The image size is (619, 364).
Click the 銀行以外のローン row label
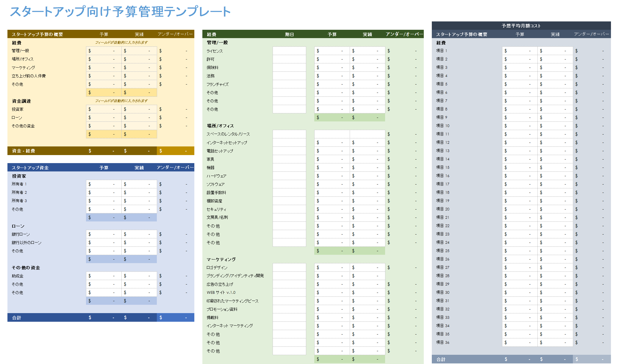pos(26,243)
